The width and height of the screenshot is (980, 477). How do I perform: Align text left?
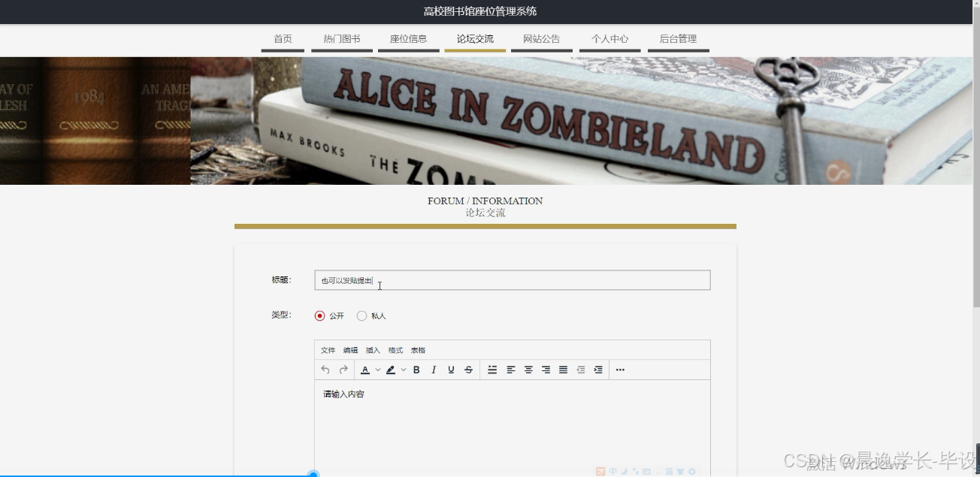[510, 370]
